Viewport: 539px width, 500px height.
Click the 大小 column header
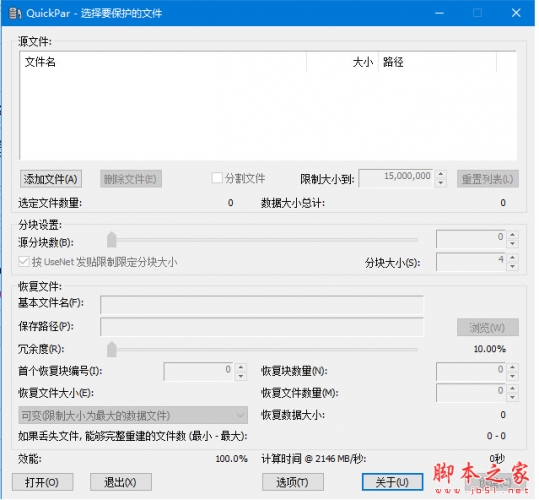pos(342,62)
